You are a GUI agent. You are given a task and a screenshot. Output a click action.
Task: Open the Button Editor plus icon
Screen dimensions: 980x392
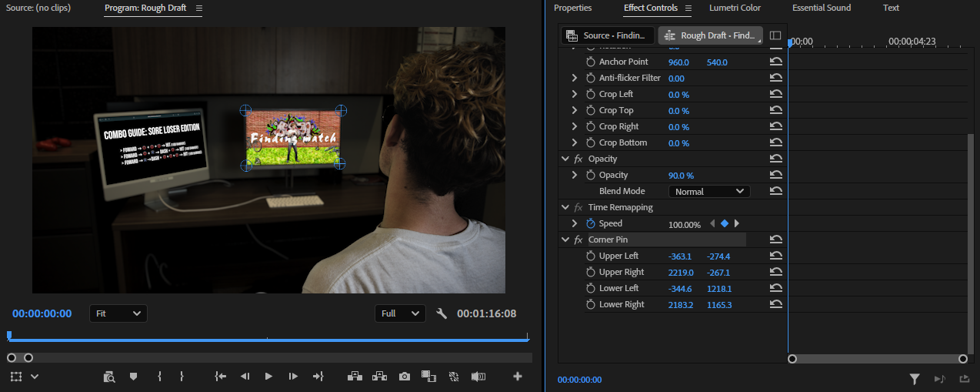518,377
